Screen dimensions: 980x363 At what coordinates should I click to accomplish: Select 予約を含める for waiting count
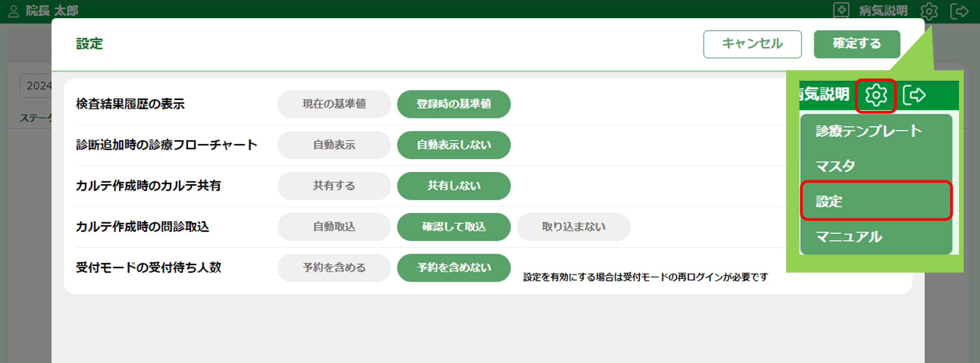pyautogui.click(x=334, y=268)
